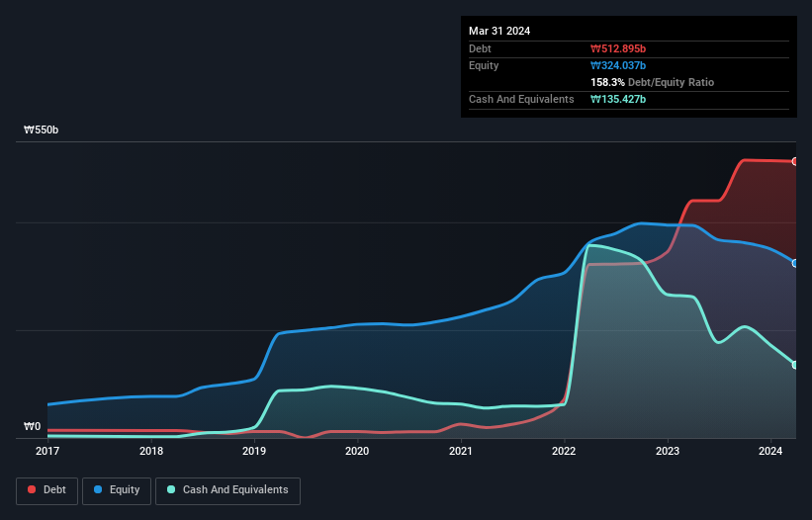Click the ₩512.895b debt value
Screen dimensions: 812x520
pyautogui.click(x=618, y=48)
